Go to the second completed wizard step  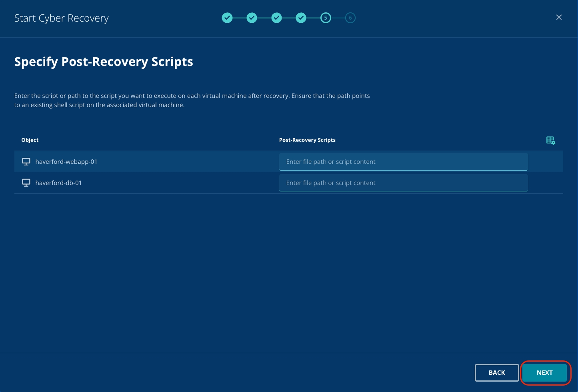coord(252,18)
